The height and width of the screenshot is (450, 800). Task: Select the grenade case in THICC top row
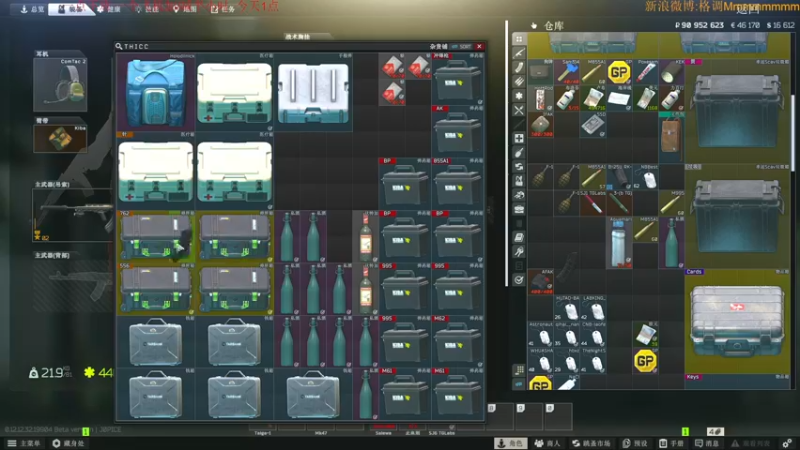coord(313,92)
